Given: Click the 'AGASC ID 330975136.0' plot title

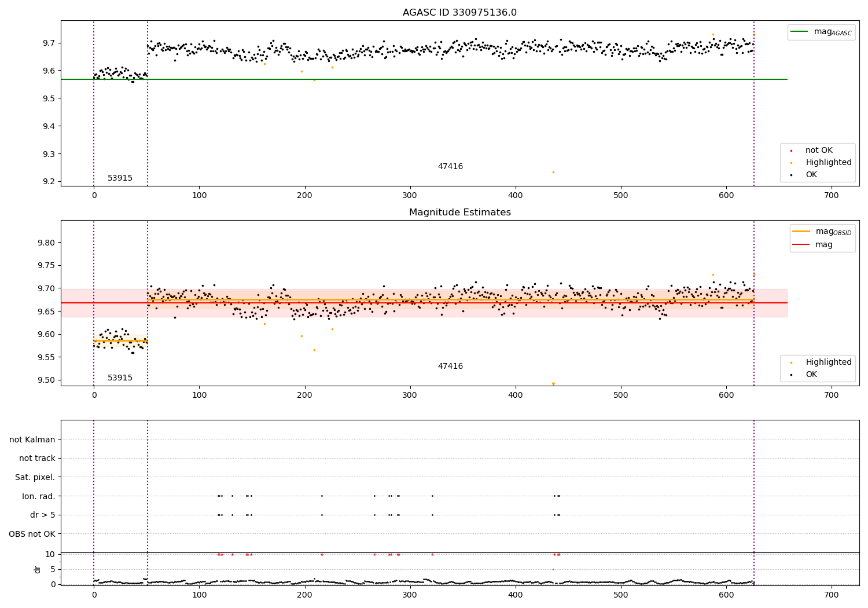Looking at the screenshot, I should (459, 13).
